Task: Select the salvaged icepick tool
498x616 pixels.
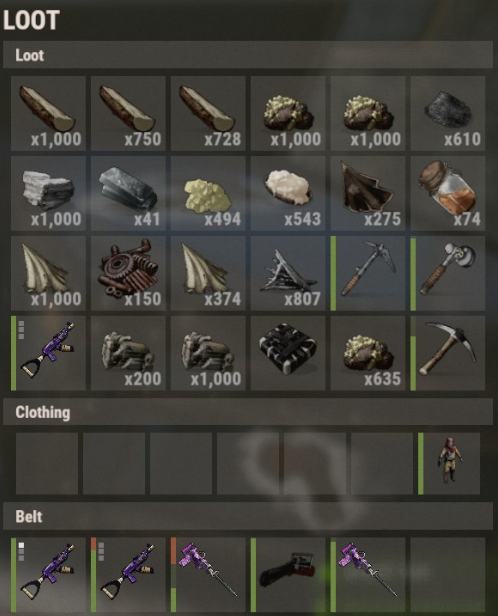Action: point(368,273)
